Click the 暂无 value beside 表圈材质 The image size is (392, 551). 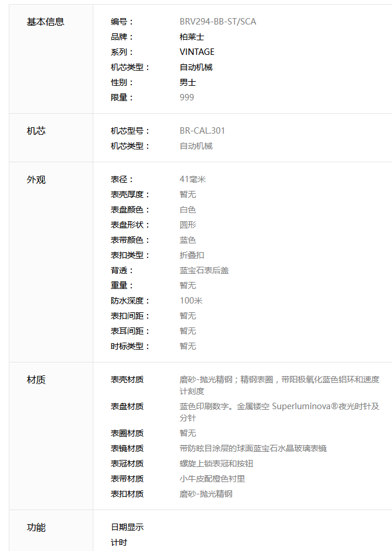point(188,433)
